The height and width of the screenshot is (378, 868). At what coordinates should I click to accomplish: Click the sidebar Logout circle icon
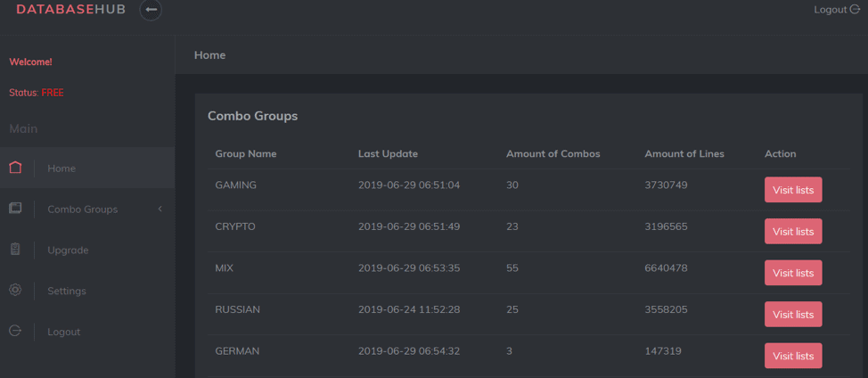click(15, 331)
